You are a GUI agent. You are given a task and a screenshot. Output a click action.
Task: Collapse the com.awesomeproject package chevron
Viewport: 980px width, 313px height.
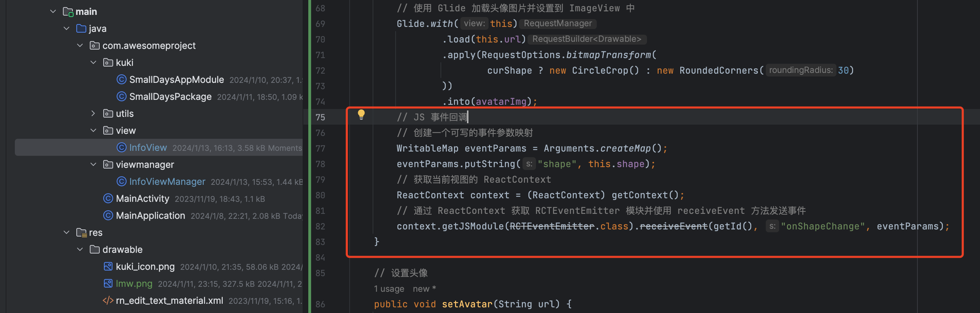(80, 45)
